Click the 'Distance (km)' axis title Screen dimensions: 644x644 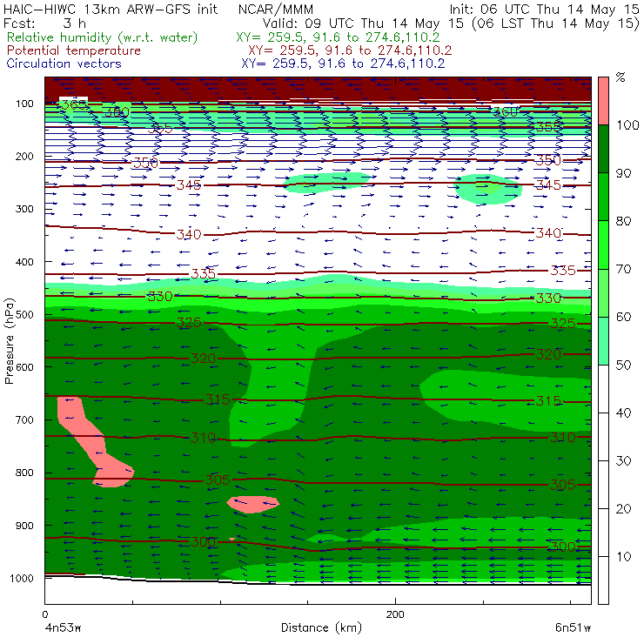tap(321, 627)
